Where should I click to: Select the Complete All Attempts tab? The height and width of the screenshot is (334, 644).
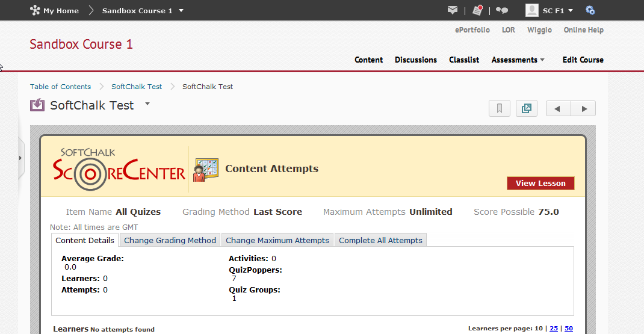[x=380, y=240]
